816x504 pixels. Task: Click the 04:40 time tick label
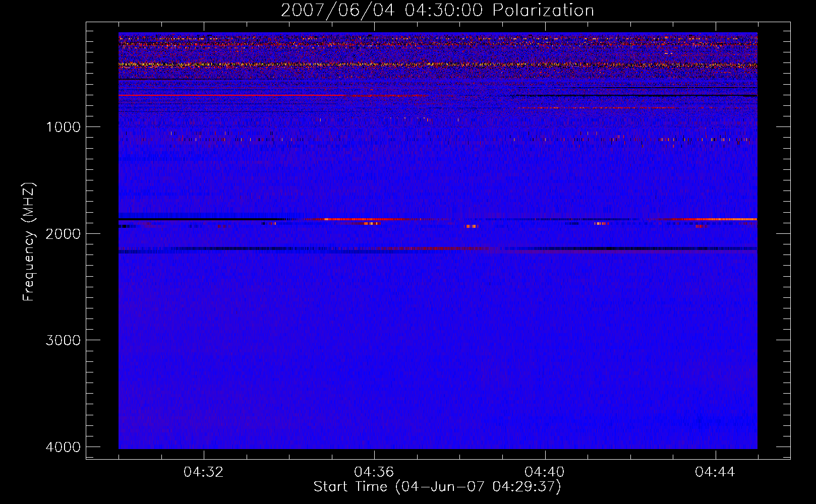[545, 472]
